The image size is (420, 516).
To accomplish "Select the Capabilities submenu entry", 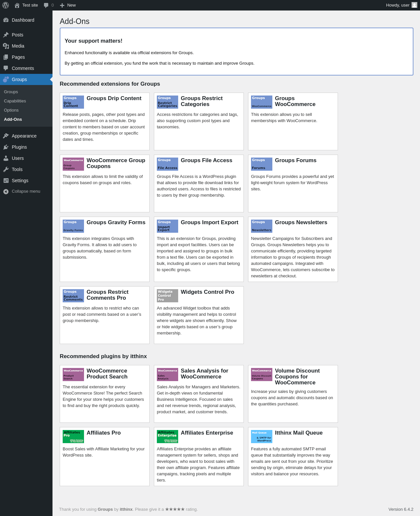I will (26, 101).
